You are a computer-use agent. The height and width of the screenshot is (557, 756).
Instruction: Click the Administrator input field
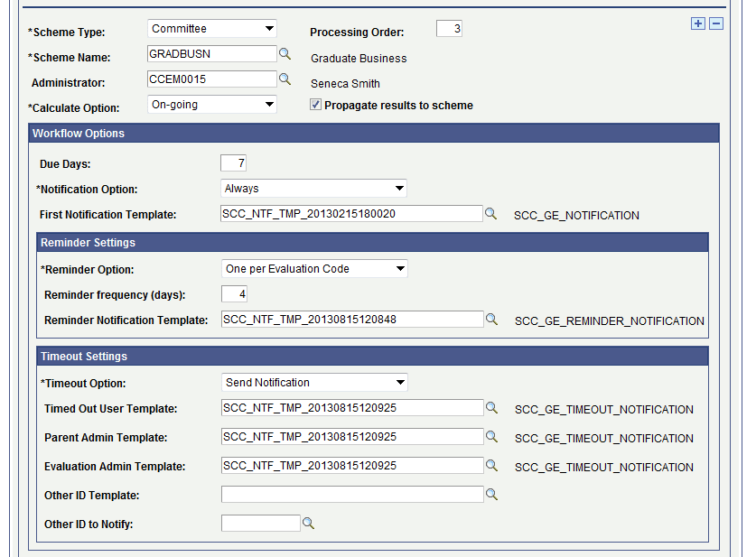[212, 79]
